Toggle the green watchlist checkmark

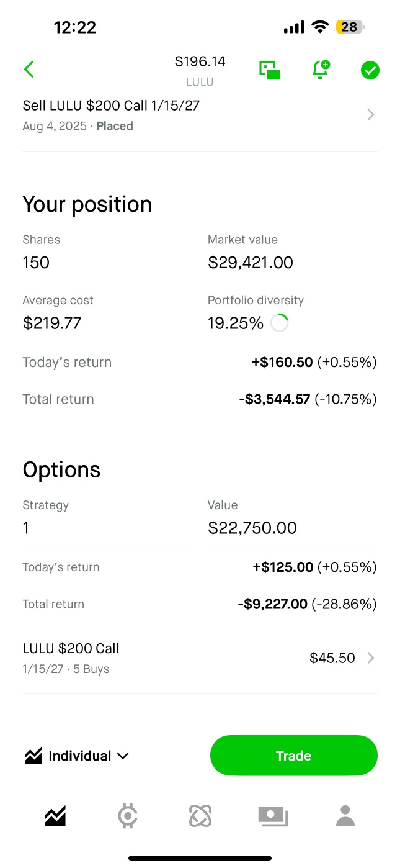370,70
